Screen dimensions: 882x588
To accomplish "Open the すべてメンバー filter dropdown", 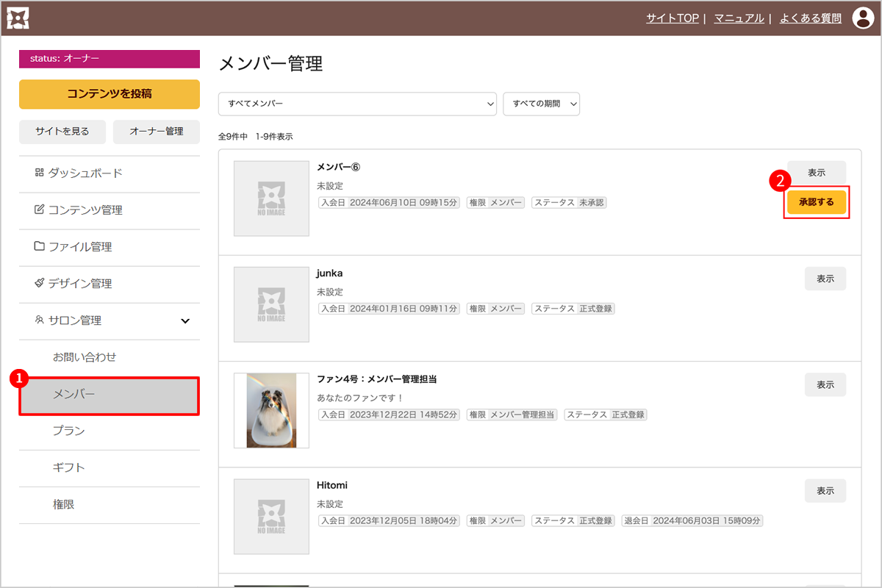I will [x=357, y=104].
